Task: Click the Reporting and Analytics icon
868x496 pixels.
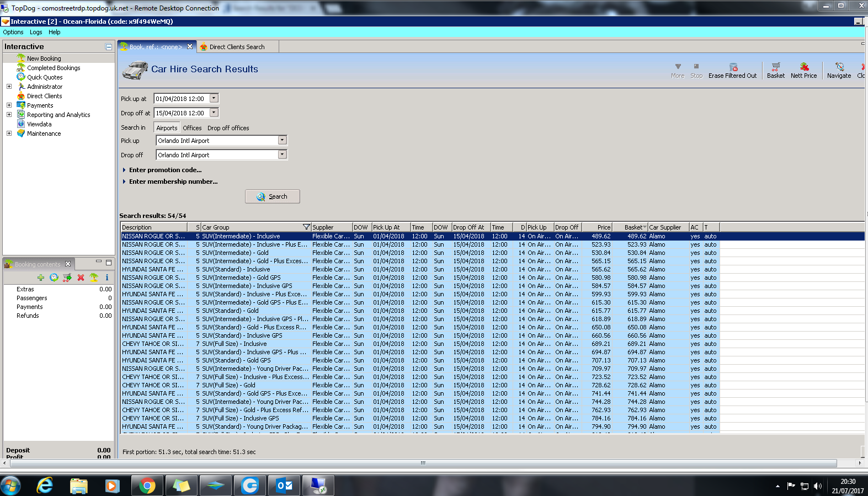Action: pyautogui.click(x=21, y=115)
